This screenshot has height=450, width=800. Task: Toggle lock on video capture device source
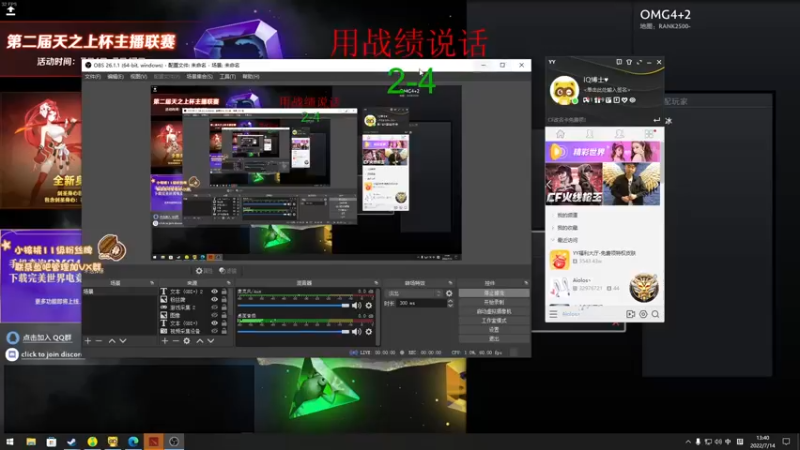click(224, 331)
